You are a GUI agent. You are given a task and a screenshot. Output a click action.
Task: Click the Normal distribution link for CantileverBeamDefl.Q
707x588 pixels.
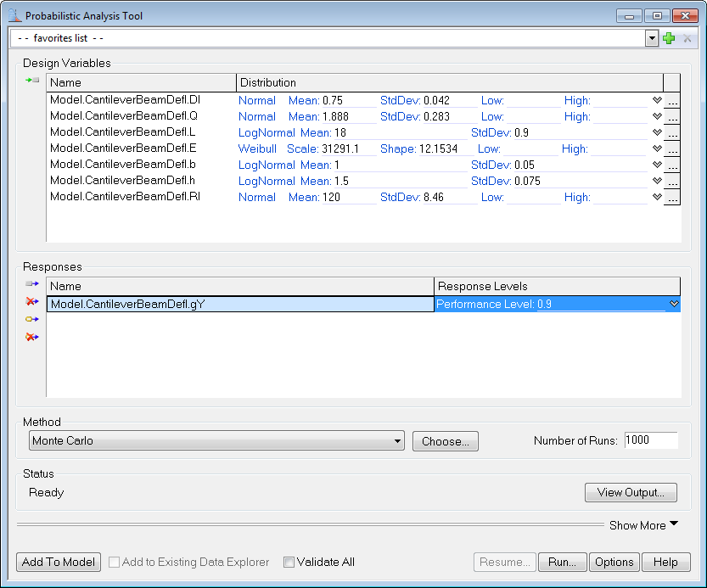tap(256, 117)
